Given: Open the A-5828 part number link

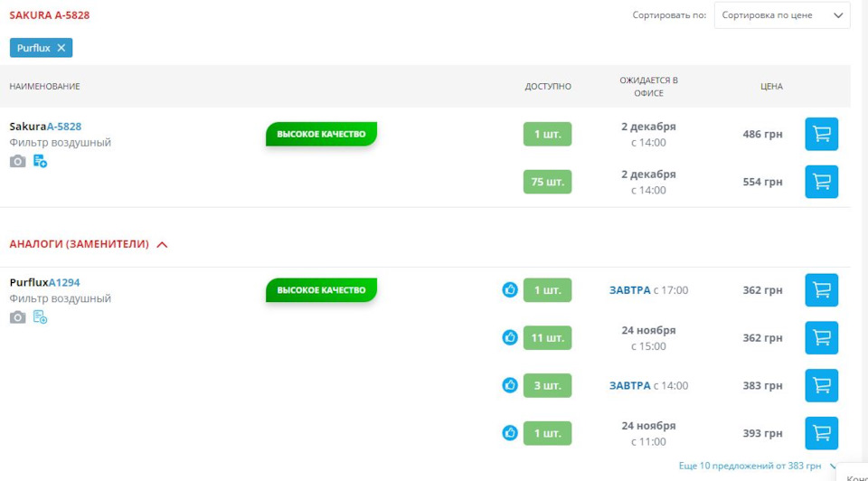Looking at the screenshot, I should (x=63, y=127).
